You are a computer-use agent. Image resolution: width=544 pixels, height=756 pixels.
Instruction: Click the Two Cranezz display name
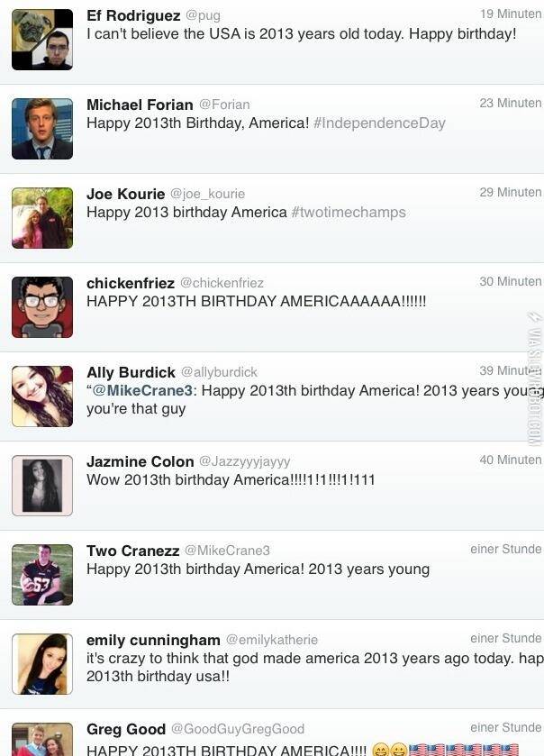click(x=133, y=551)
